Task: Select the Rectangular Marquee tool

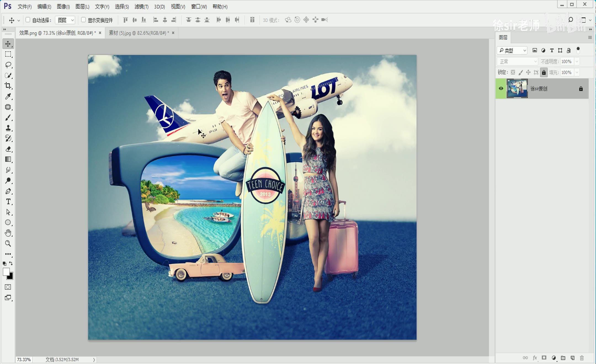Action: click(8, 54)
